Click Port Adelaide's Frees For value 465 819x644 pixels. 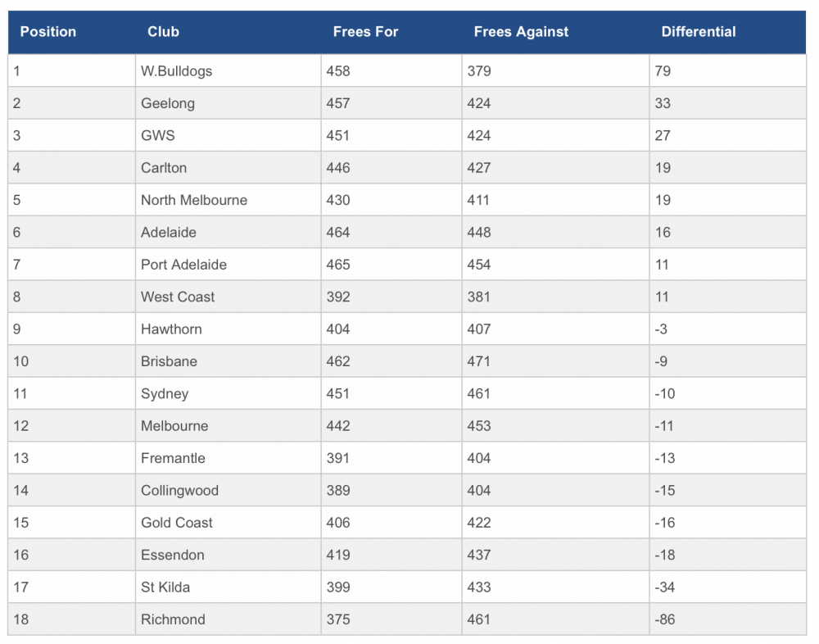pyautogui.click(x=338, y=265)
